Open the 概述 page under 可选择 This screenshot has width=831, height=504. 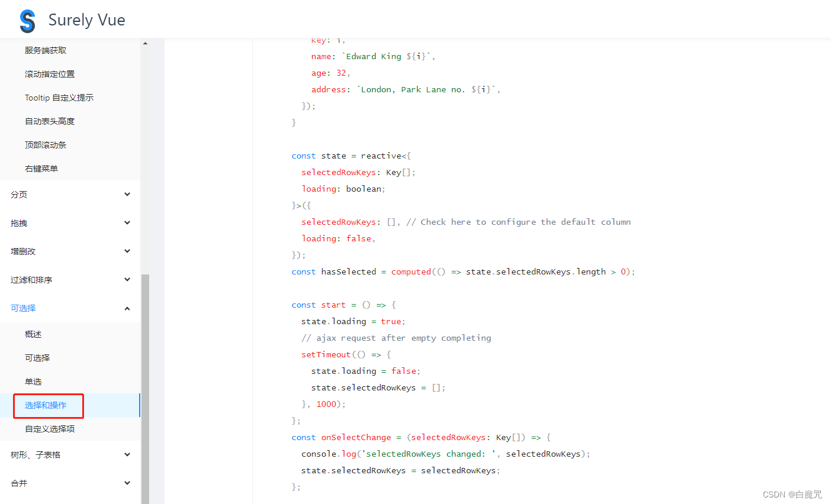click(x=33, y=334)
